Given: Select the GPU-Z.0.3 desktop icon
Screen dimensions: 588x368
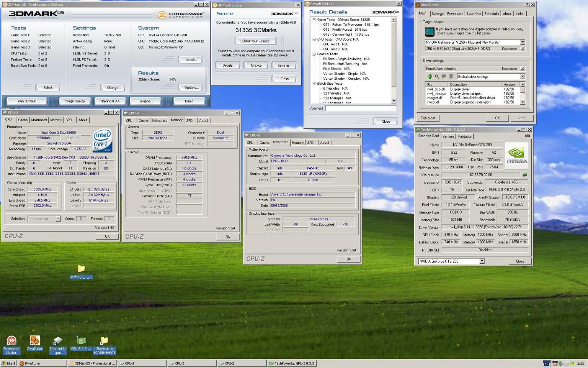Looking at the screenshot, I should pos(81,343).
